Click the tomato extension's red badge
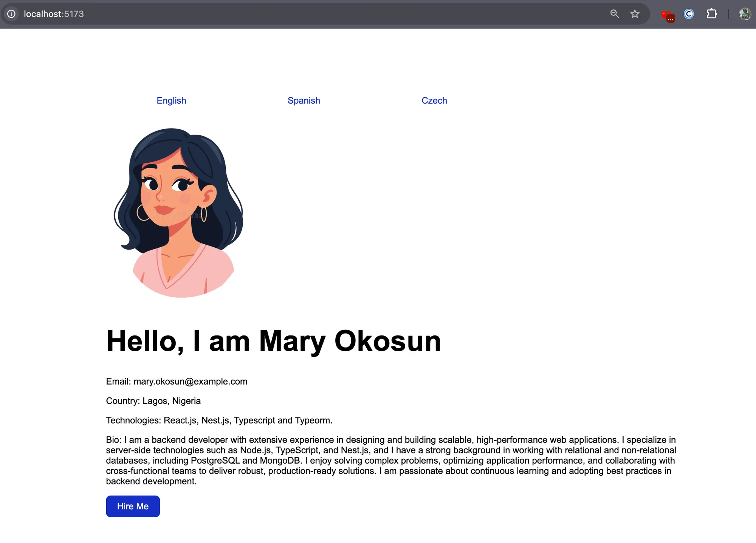The height and width of the screenshot is (543, 756). 671,19
